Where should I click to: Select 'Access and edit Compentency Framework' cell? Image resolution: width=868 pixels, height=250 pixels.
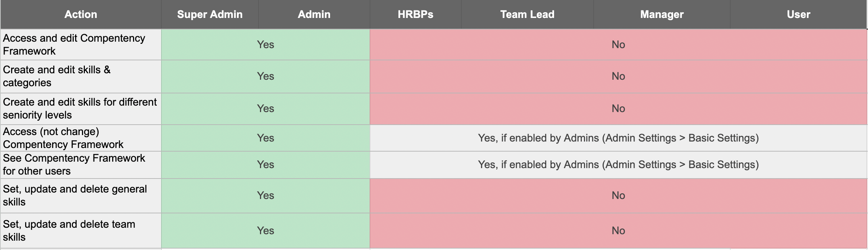point(81,45)
